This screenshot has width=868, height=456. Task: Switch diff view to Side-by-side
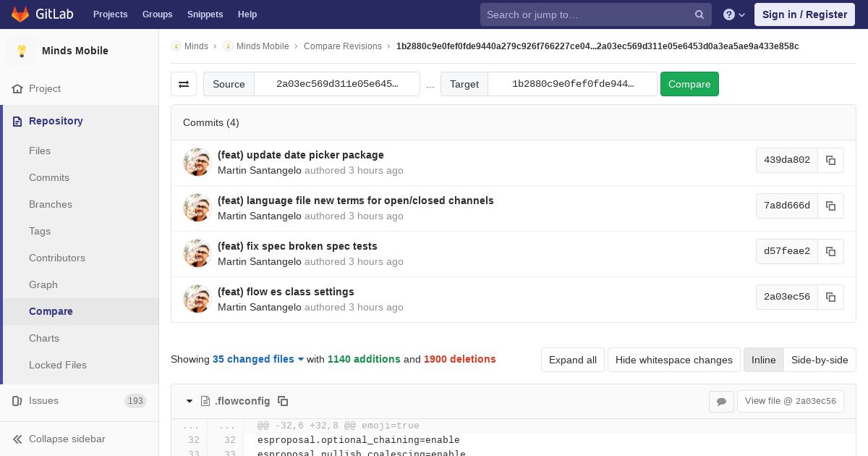[x=820, y=360]
